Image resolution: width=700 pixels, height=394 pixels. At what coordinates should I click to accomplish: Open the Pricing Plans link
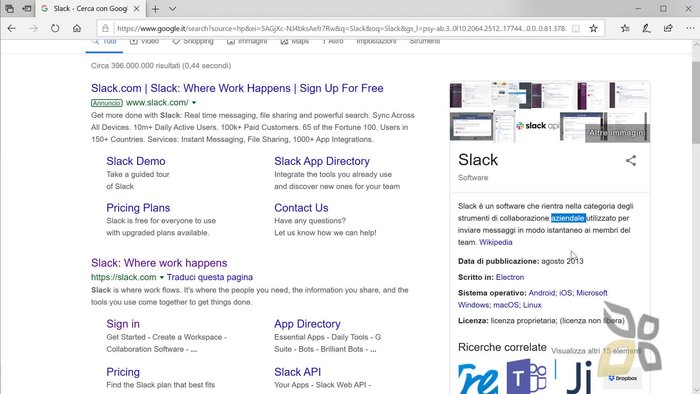(138, 208)
